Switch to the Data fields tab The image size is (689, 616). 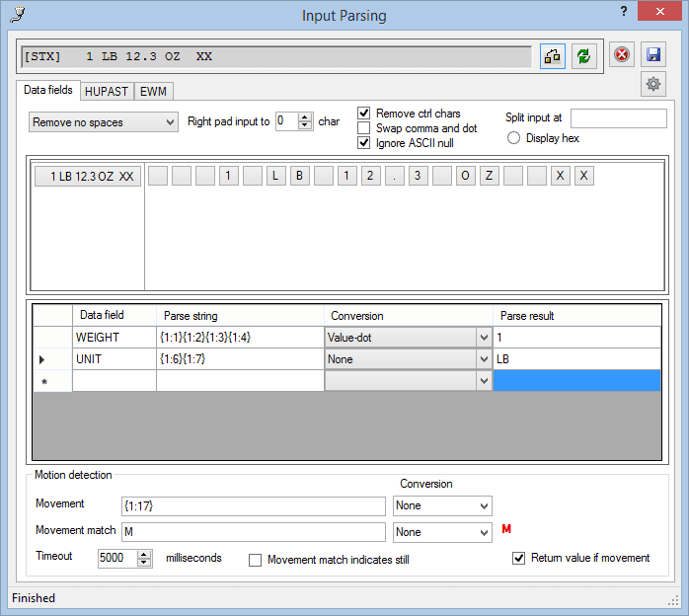(48, 90)
